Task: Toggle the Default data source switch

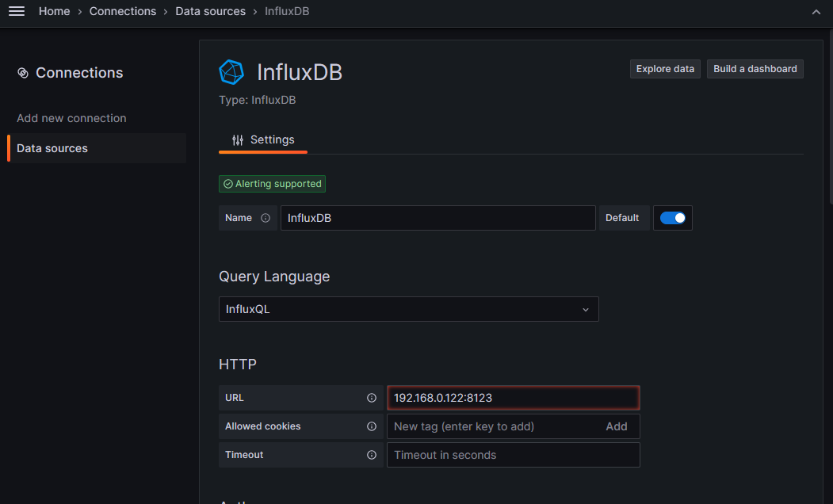Action: 673,218
